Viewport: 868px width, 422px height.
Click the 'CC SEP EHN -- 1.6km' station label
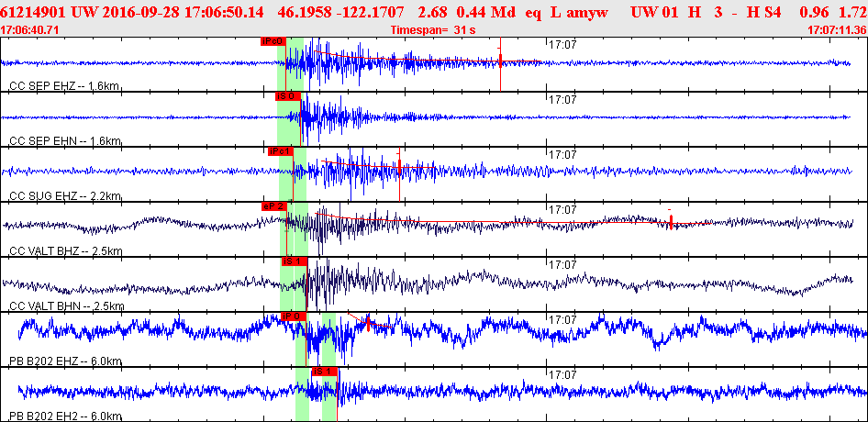pos(65,141)
